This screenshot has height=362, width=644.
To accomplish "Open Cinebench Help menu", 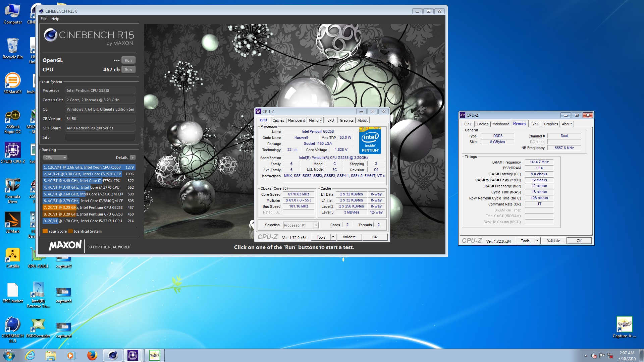I will point(55,19).
